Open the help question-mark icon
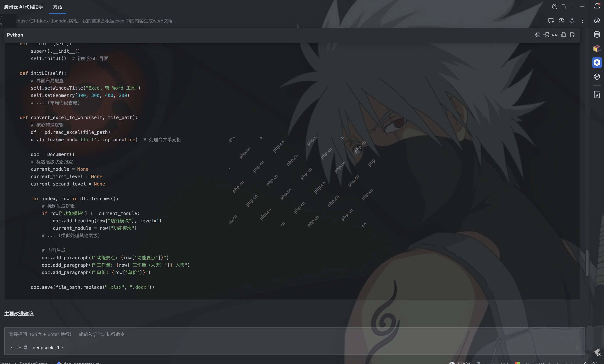 pyautogui.click(x=554, y=7)
